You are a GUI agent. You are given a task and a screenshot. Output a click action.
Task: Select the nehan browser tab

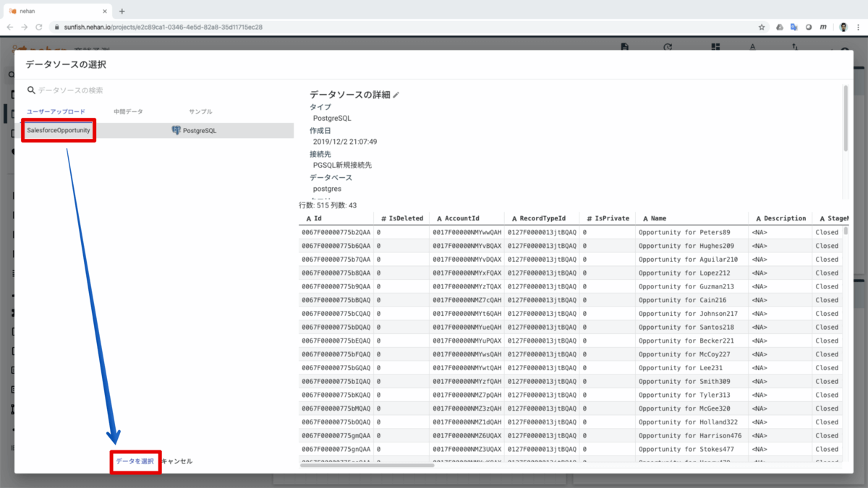coord(58,11)
